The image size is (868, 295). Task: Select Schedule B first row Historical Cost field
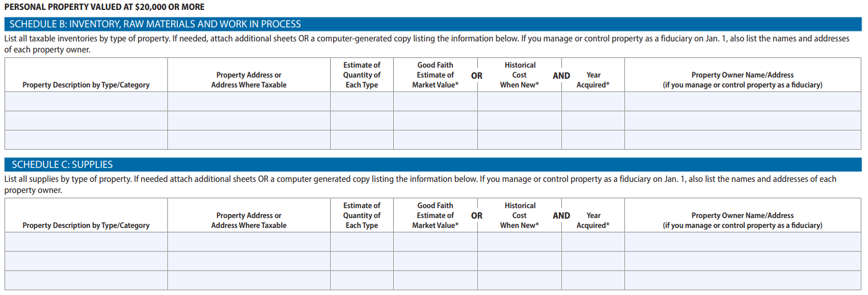tap(519, 101)
